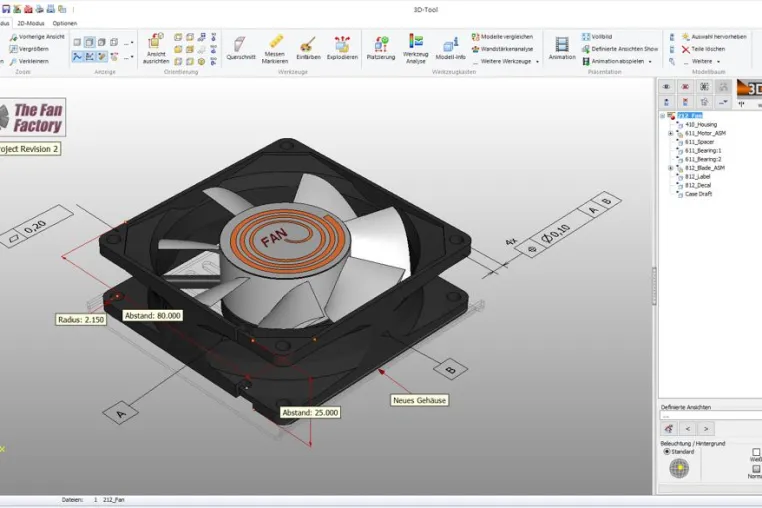Expand the 611_Motor_ASM tree node

click(x=671, y=133)
